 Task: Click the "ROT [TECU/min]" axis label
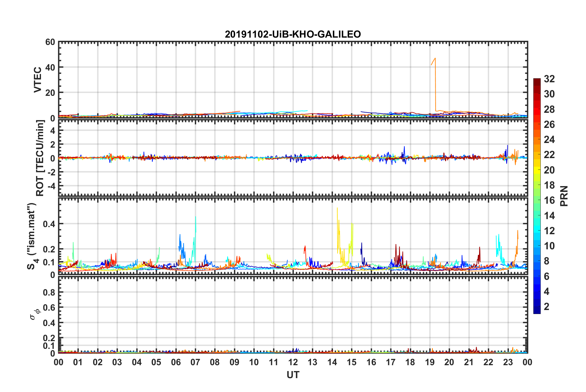pos(40,158)
